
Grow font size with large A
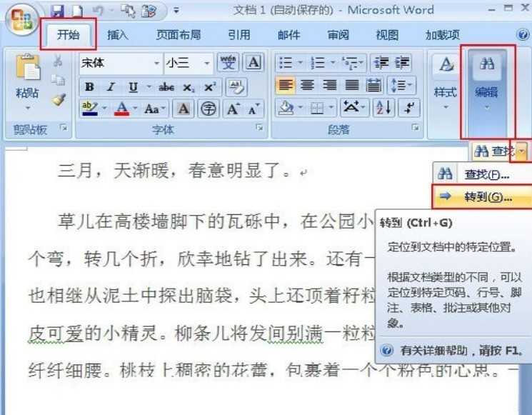(233, 109)
